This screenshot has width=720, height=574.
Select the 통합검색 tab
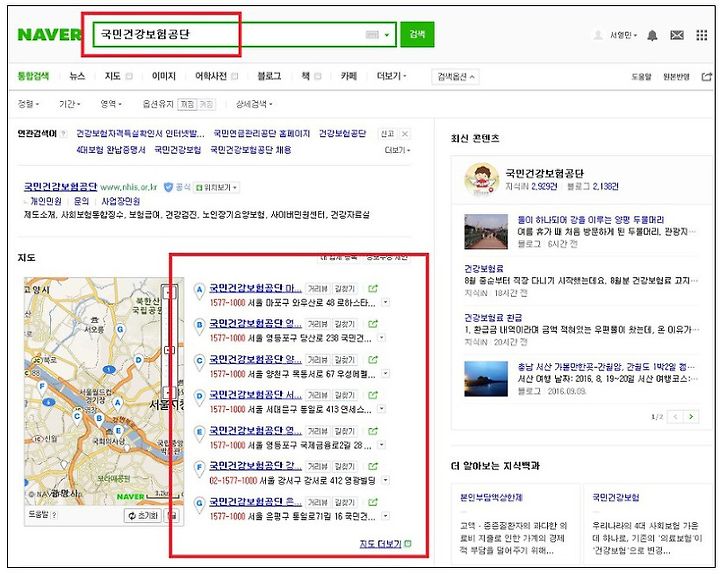33,76
